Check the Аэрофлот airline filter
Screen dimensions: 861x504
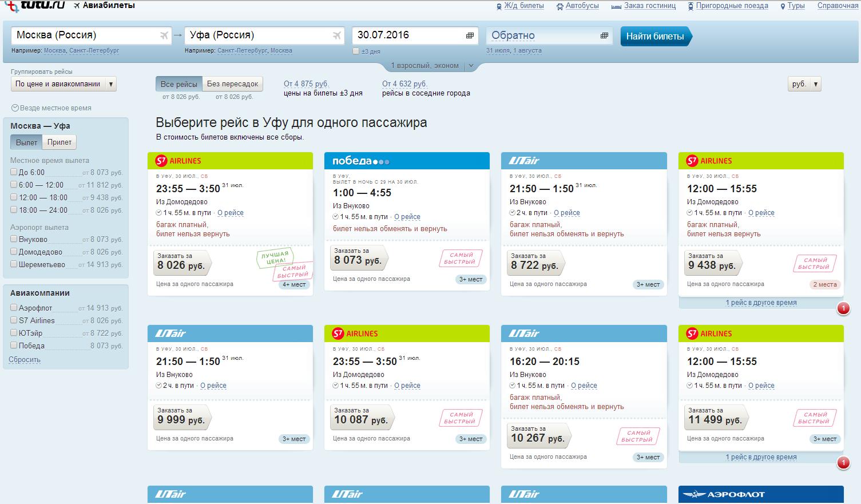point(14,307)
